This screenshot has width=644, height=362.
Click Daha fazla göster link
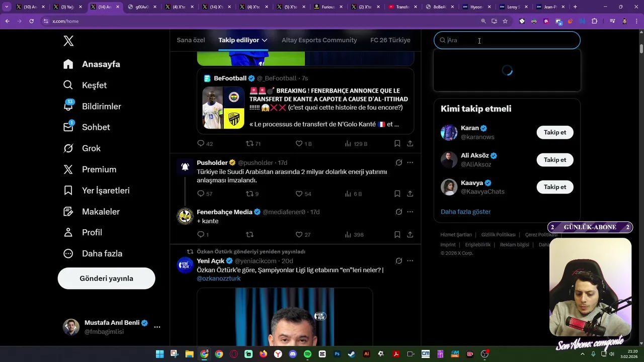[x=465, y=212]
